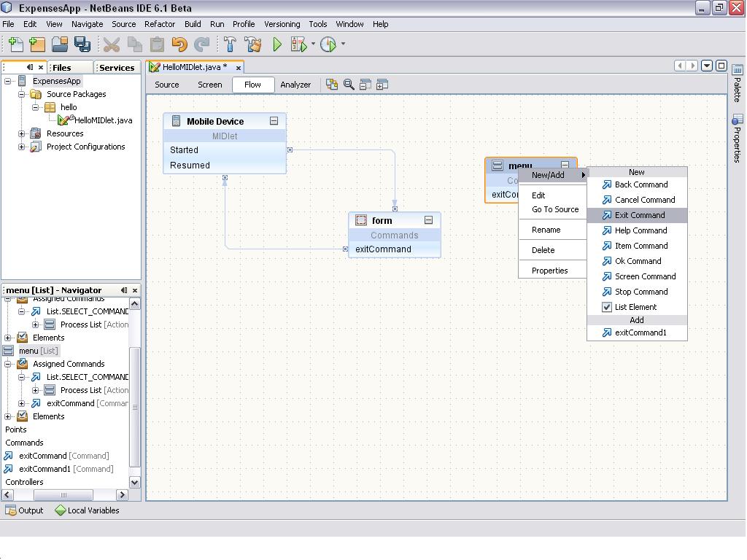Viewport: 747px width, 560px height.
Task: Close the HelloMIDlet.java tab
Action: click(239, 68)
